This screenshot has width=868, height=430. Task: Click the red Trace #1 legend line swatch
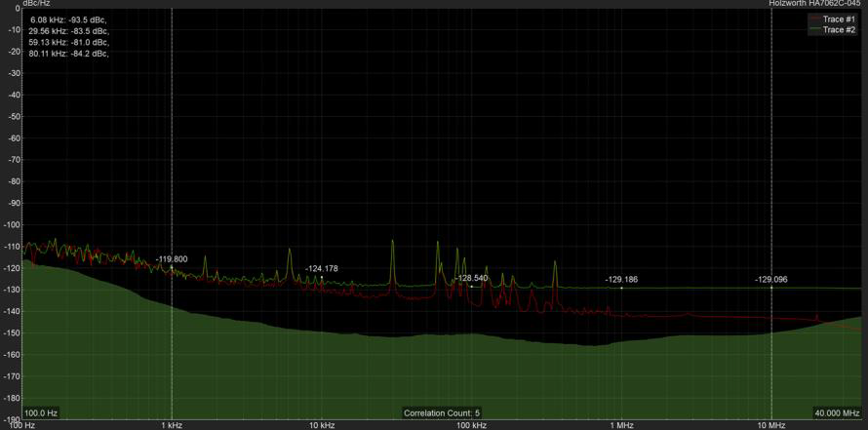pyautogui.click(x=814, y=19)
